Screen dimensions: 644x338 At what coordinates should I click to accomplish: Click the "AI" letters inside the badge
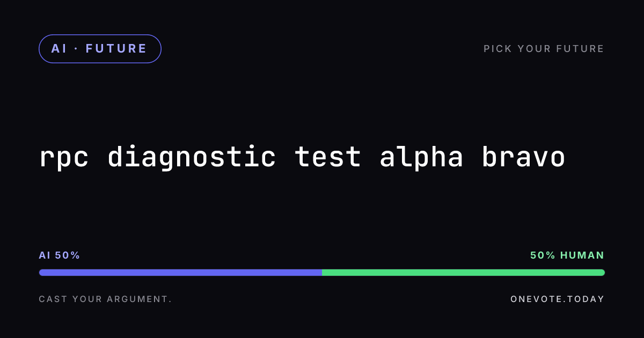60,49
